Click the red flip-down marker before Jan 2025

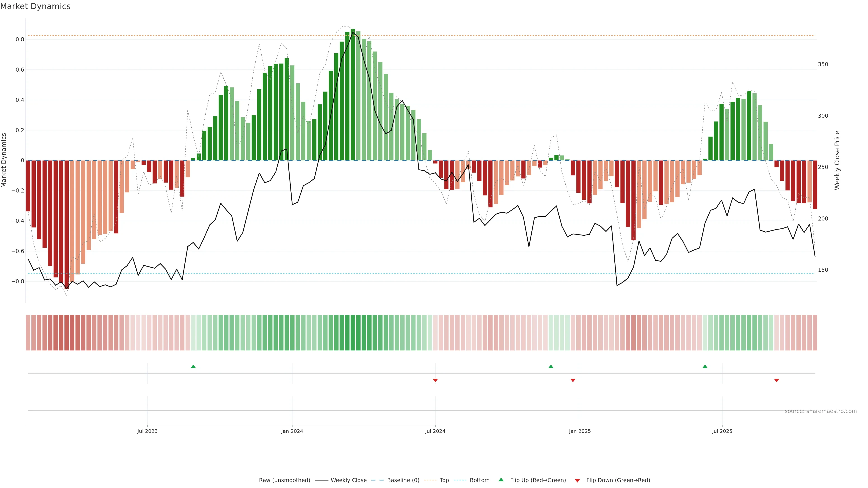[573, 380]
